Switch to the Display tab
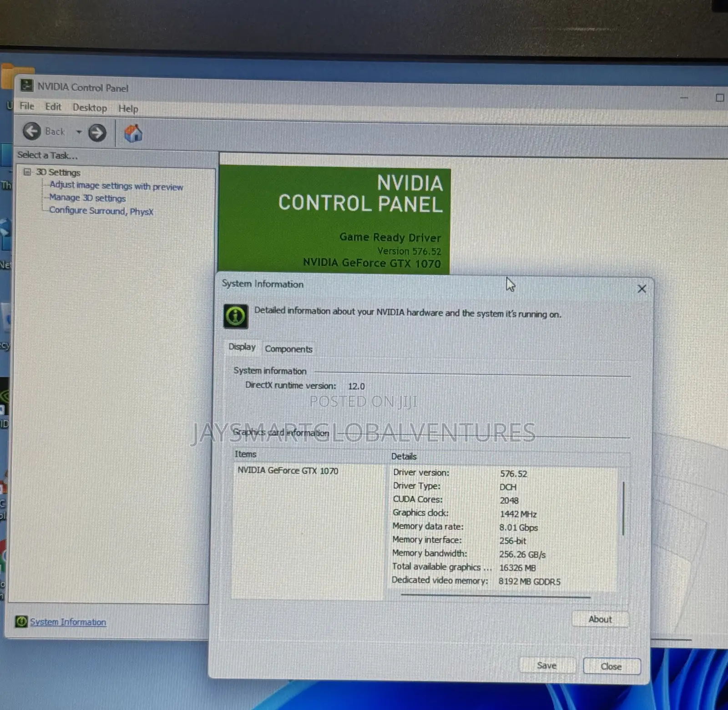728x710 pixels. tap(242, 347)
